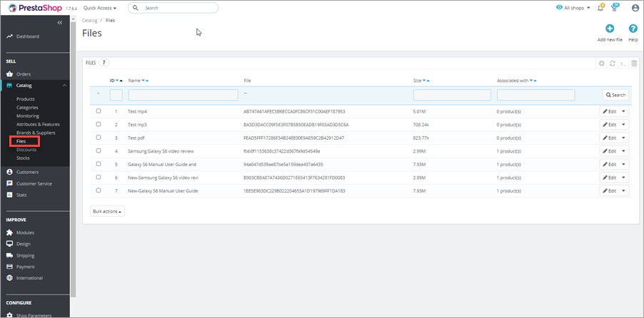The image size is (644, 318).
Task: Expand the Bulk actions dropdown
Action: tap(108, 212)
